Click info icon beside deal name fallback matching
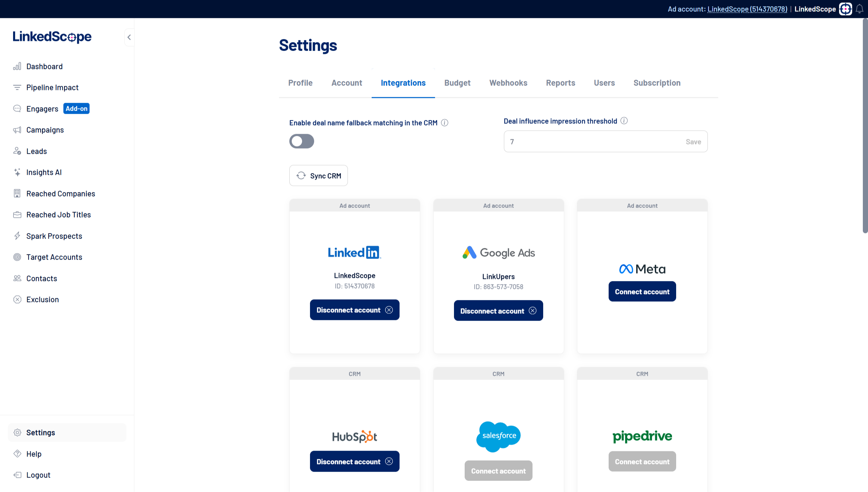Viewport: 868px width, 492px height. point(445,123)
